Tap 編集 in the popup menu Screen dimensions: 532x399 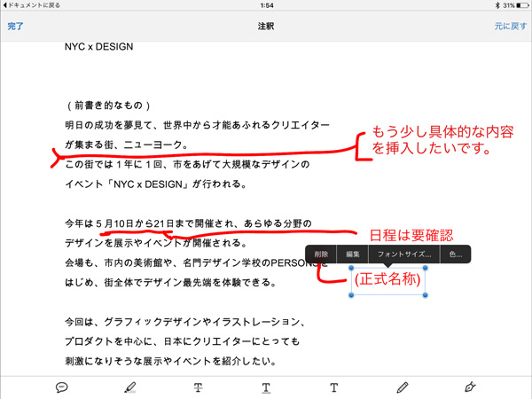click(x=353, y=254)
